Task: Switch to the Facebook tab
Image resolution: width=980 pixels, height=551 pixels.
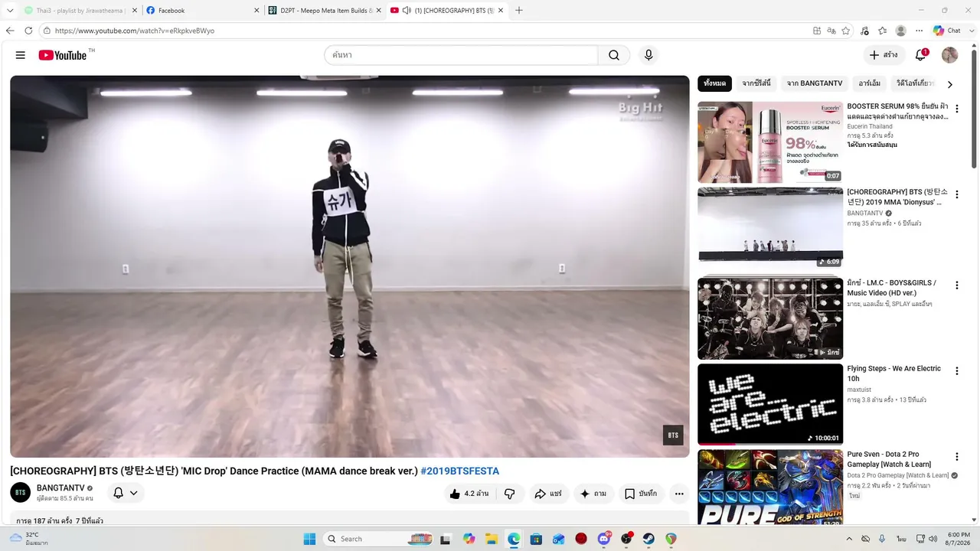Action: (202, 11)
